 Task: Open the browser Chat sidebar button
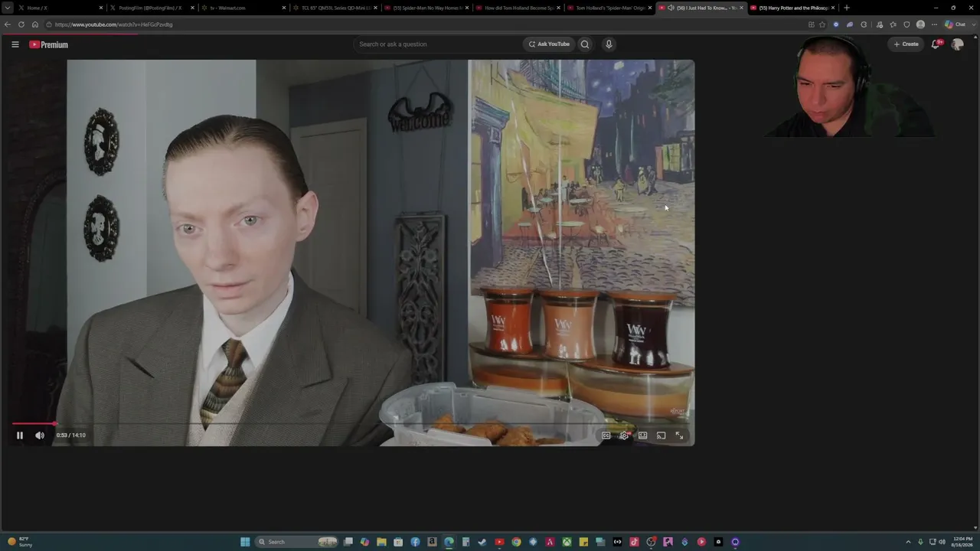click(955, 24)
